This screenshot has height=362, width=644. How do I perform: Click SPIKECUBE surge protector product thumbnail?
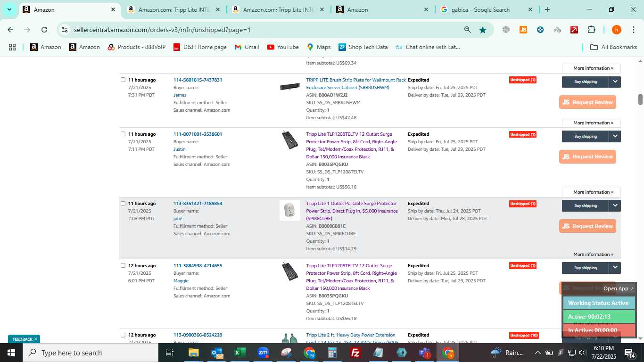click(289, 210)
